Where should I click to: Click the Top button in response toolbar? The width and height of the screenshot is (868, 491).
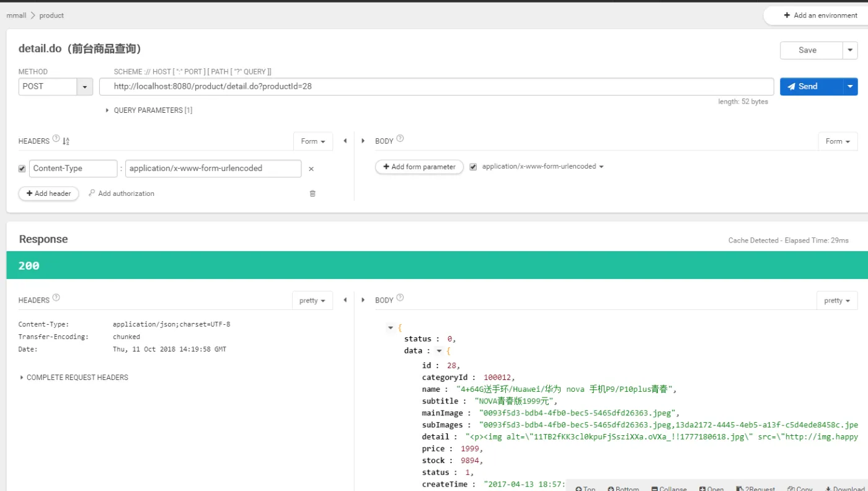585,489
